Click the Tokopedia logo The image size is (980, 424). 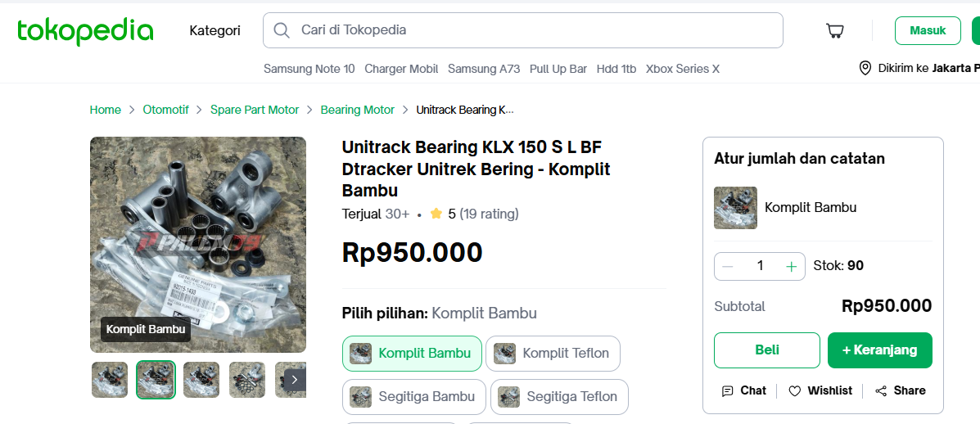(85, 31)
